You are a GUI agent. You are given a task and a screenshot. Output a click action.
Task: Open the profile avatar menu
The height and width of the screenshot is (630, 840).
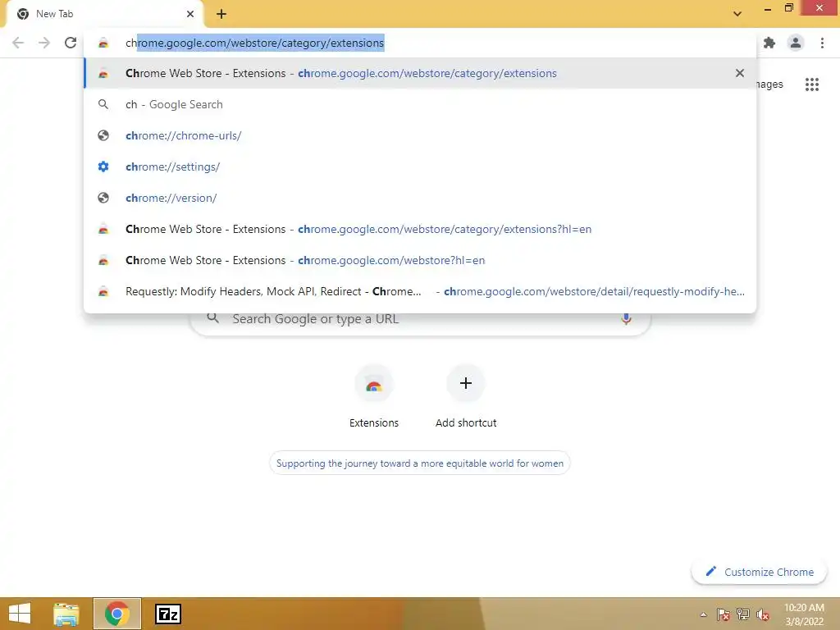pyautogui.click(x=796, y=43)
